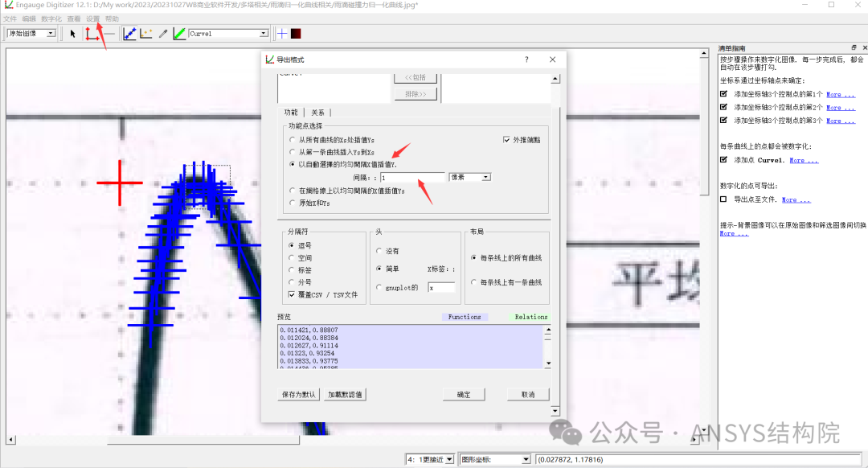
Task: Click 保存为默认 button
Action: coord(298,394)
